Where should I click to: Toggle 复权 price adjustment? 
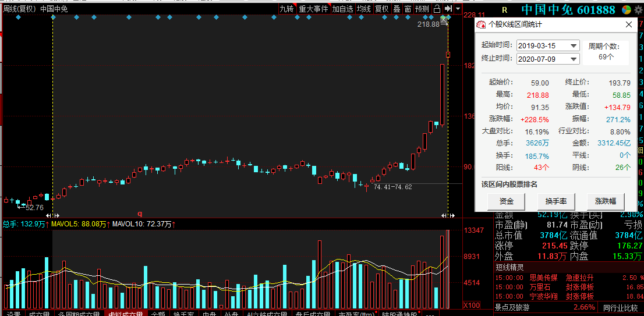click(381, 9)
